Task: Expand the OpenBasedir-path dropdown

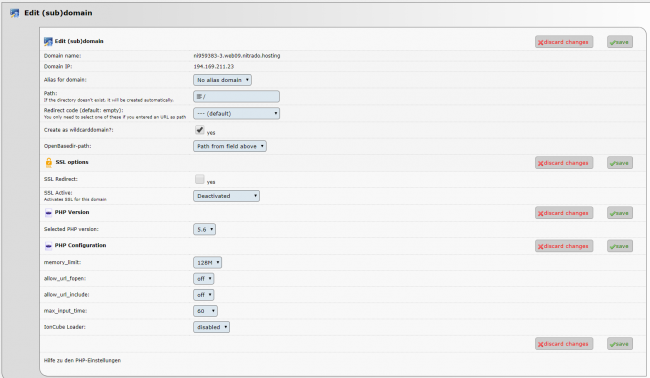Action: [230, 146]
